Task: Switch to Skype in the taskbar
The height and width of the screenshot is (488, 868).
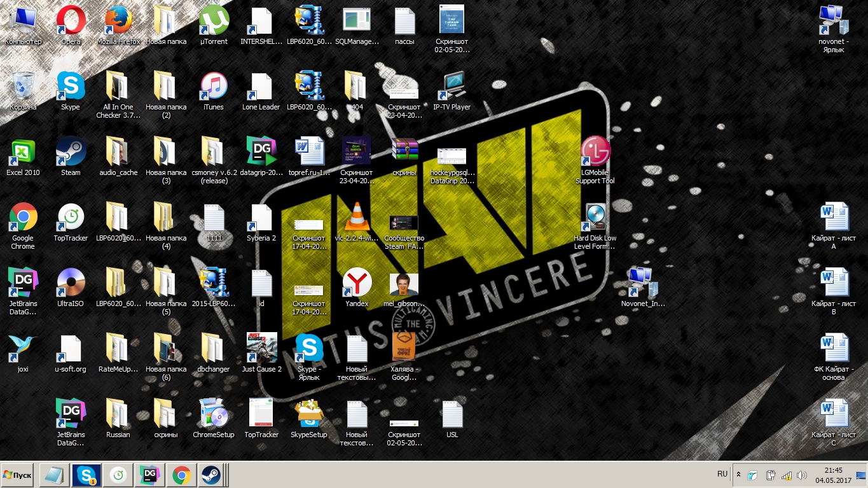Action: (86, 475)
